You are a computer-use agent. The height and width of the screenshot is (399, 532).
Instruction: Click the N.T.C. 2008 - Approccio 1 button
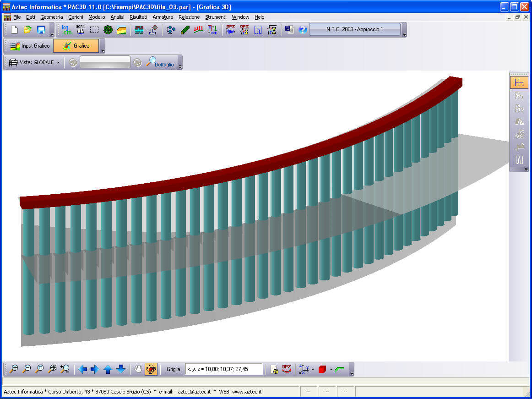coord(354,29)
